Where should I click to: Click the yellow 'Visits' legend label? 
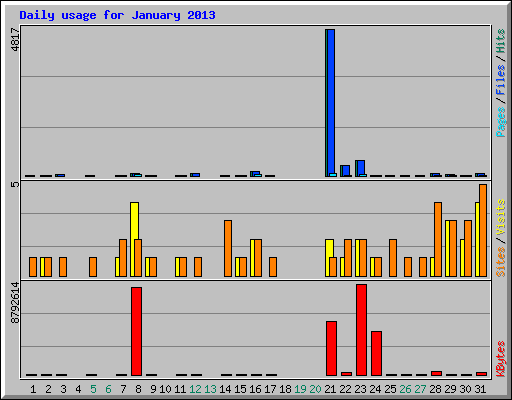(501, 217)
